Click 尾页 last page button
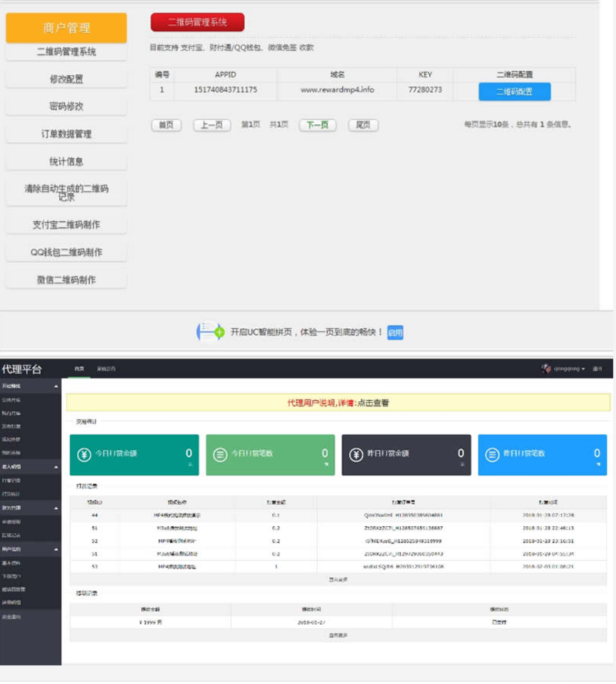The width and height of the screenshot is (616, 684). [363, 125]
